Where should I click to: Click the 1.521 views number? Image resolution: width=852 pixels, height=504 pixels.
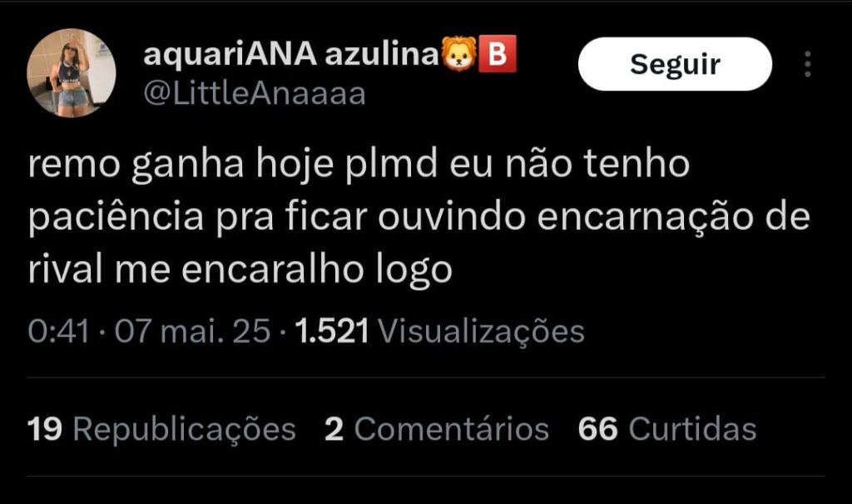331,331
